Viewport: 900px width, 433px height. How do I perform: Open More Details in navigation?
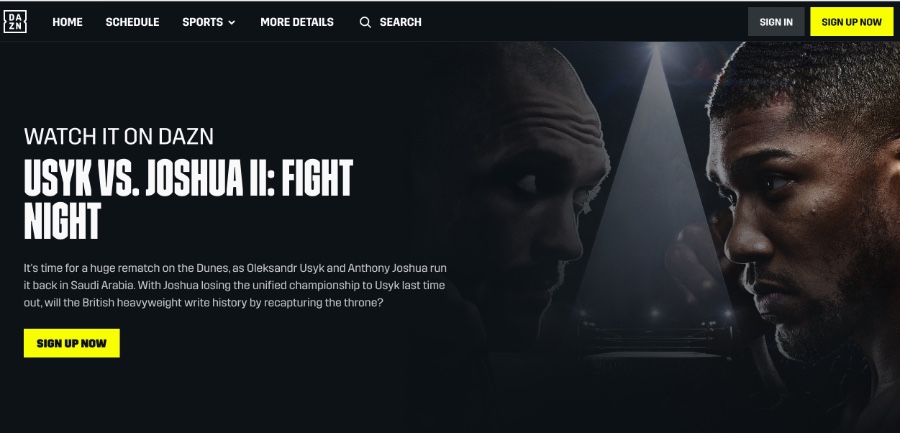[x=297, y=22]
